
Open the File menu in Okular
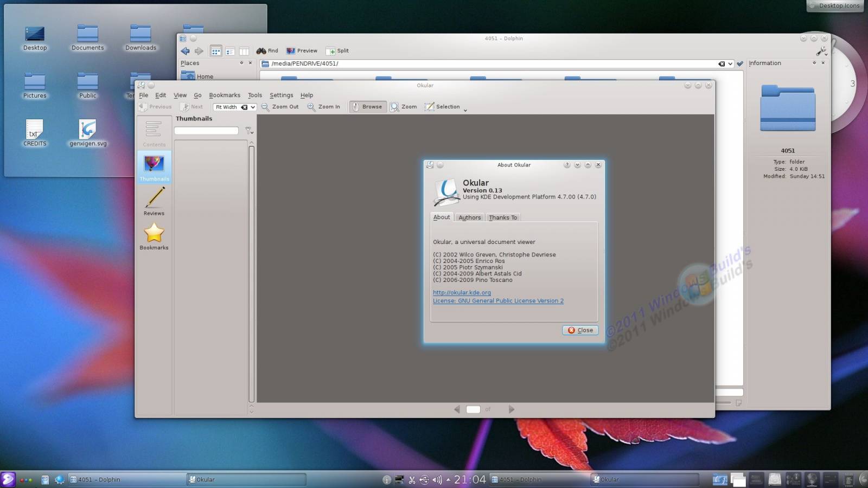point(144,95)
